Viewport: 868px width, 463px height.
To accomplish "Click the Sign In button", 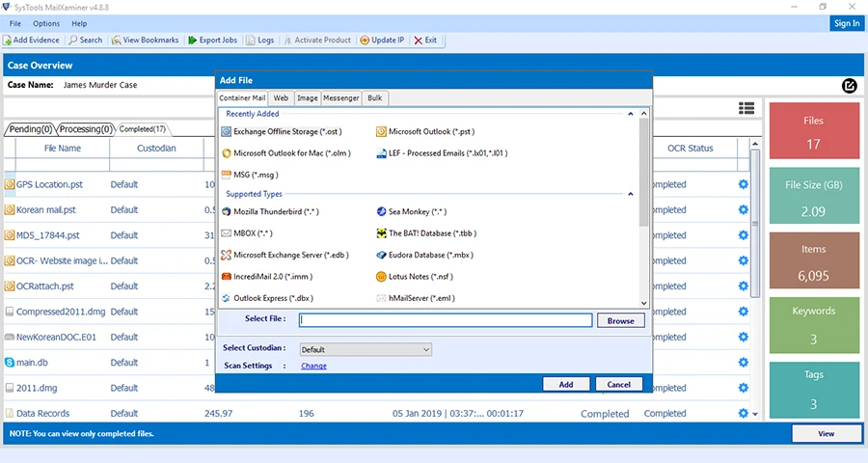I will (847, 23).
